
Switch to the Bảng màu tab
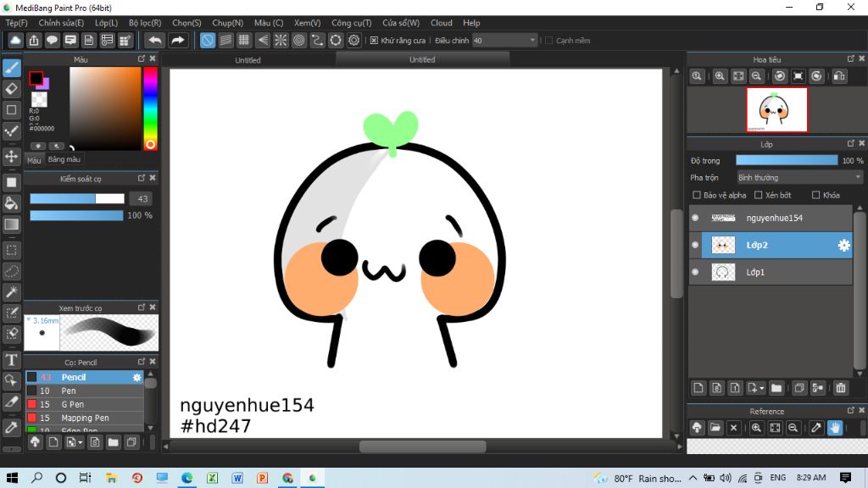coord(64,159)
